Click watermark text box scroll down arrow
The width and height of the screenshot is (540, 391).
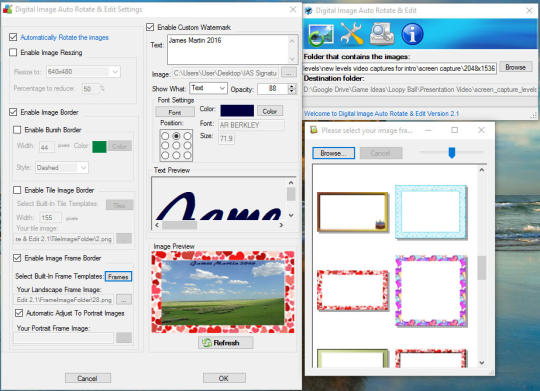coord(292,59)
